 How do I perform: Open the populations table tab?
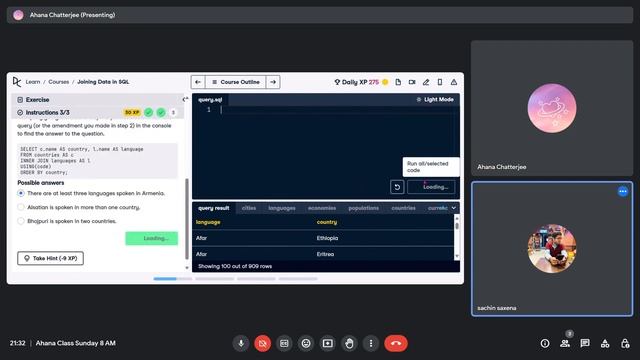point(363,208)
